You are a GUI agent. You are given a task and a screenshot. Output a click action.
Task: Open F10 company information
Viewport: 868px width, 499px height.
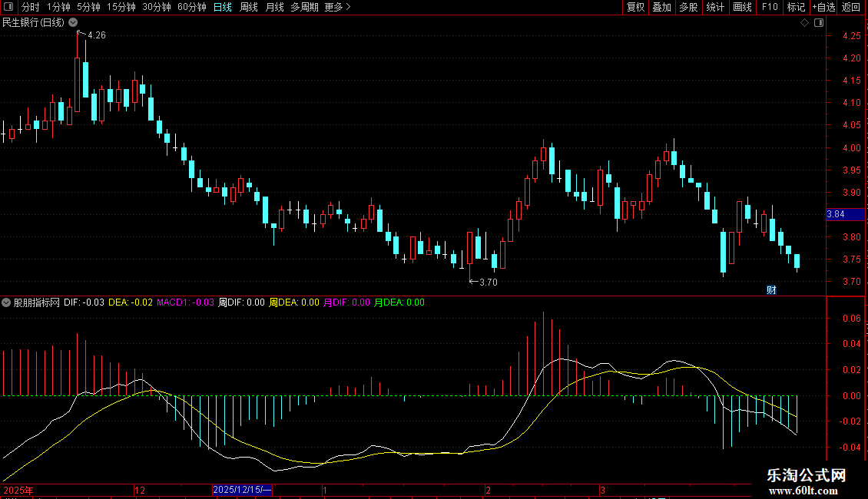[770, 7]
